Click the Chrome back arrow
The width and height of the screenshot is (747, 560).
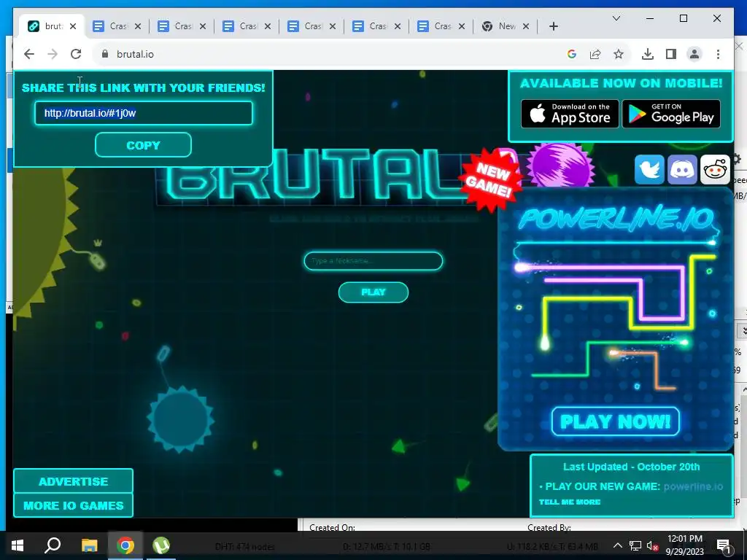point(29,54)
